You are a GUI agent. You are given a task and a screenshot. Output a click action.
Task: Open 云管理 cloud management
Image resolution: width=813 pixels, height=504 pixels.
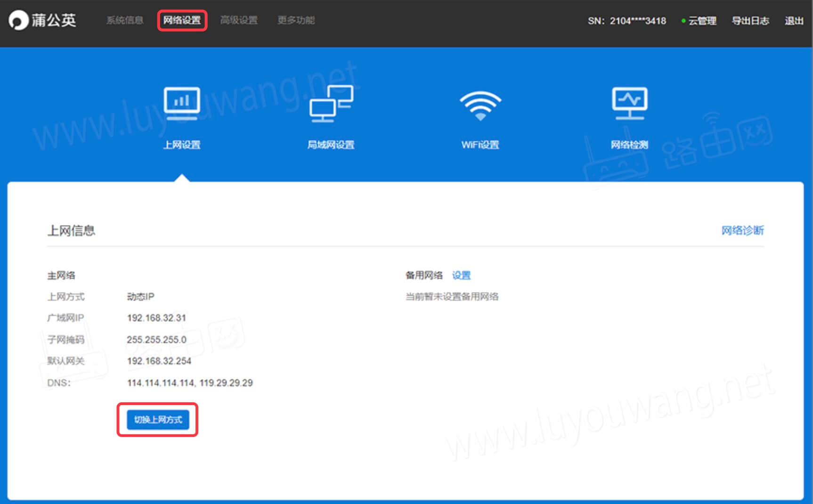coord(702,21)
